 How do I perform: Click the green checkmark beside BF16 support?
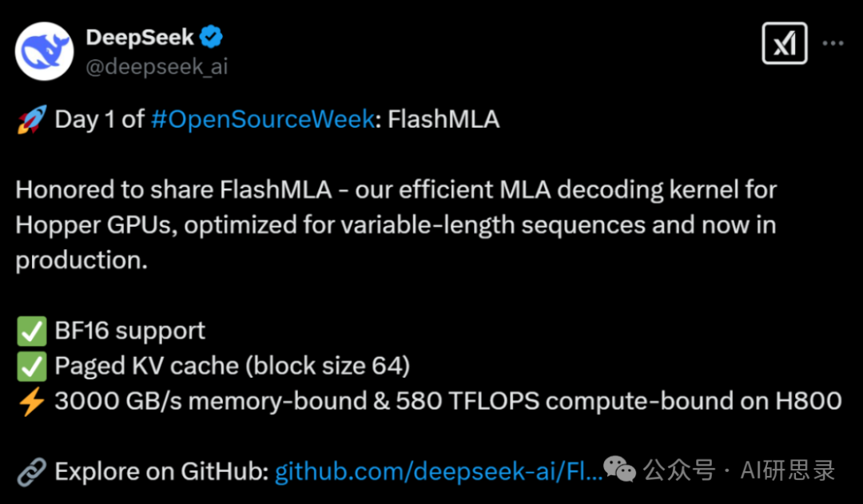(x=31, y=331)
